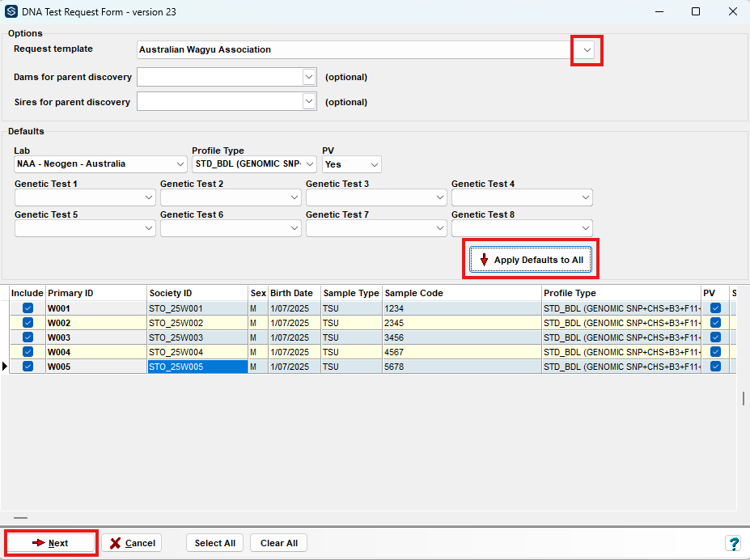Cancel the DNA test request form

[132, 543]
